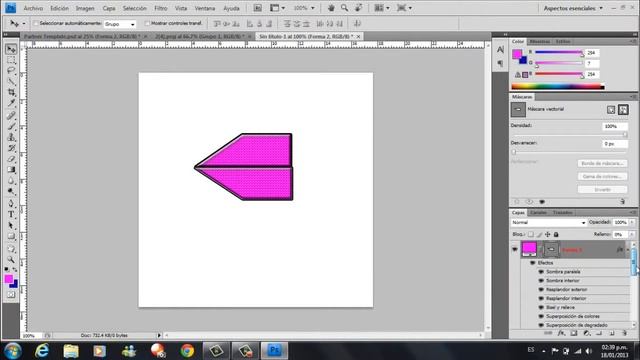Open the Edición menu
The width and height of the screenshot is (640, 360).
(x=60, y=8)
